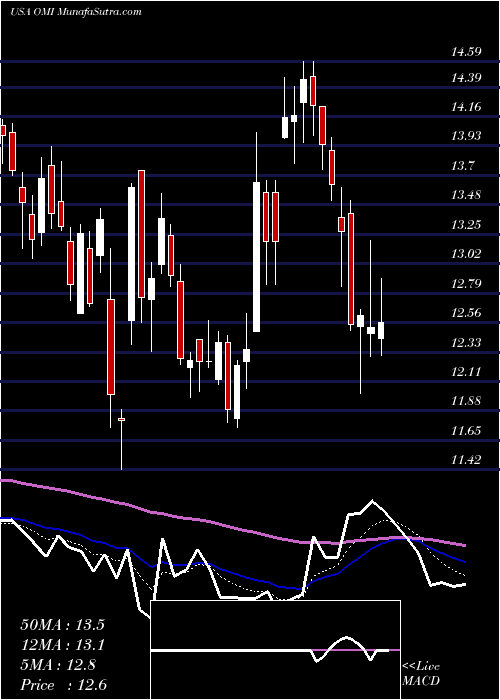This screenshot has height=700, width=500.
Task: Click the 13.7 price axis label
Action: 464,166
